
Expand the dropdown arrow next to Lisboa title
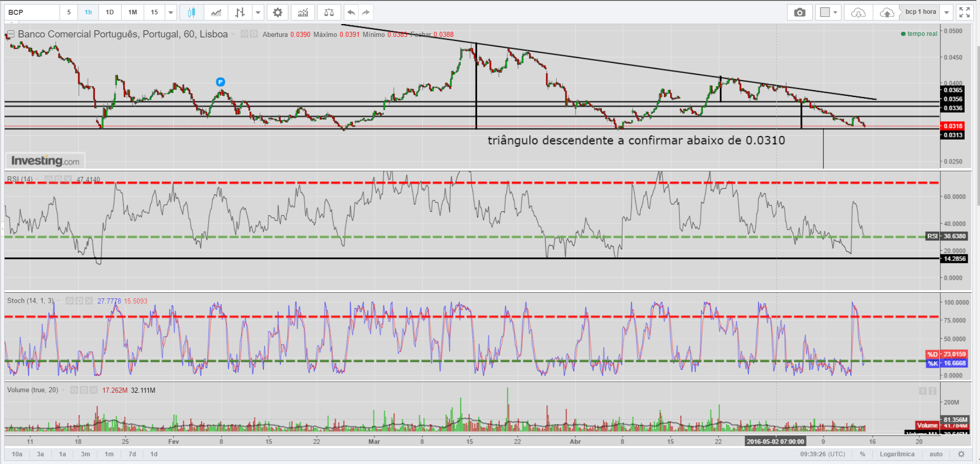[233, 34]
